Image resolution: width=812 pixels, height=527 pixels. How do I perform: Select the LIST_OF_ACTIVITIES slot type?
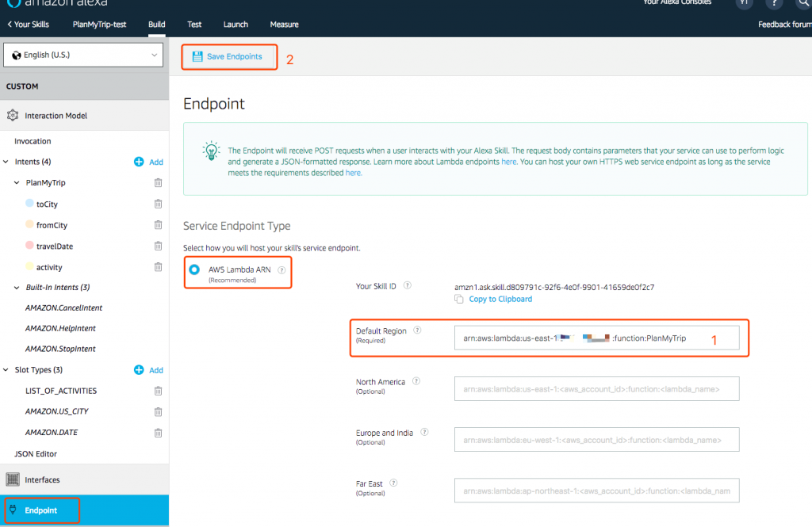coord(61,391)
